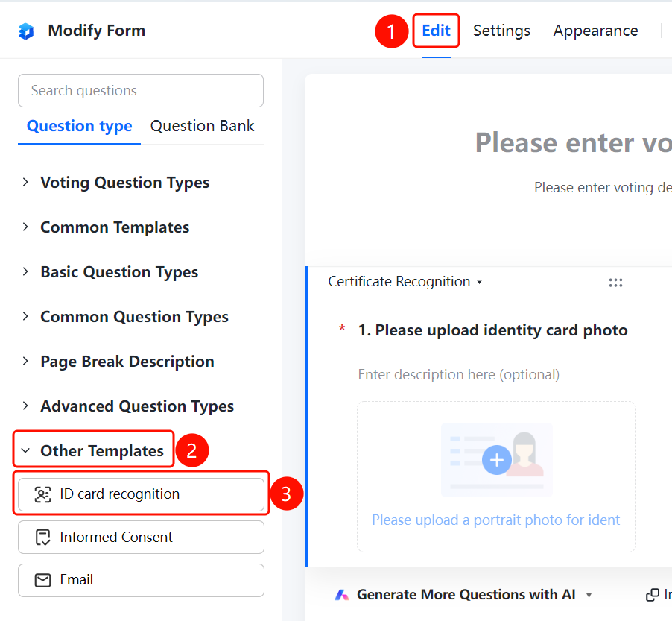Open the Appearance tab
This screenshot has height=621, width=672.
point(595,31)
